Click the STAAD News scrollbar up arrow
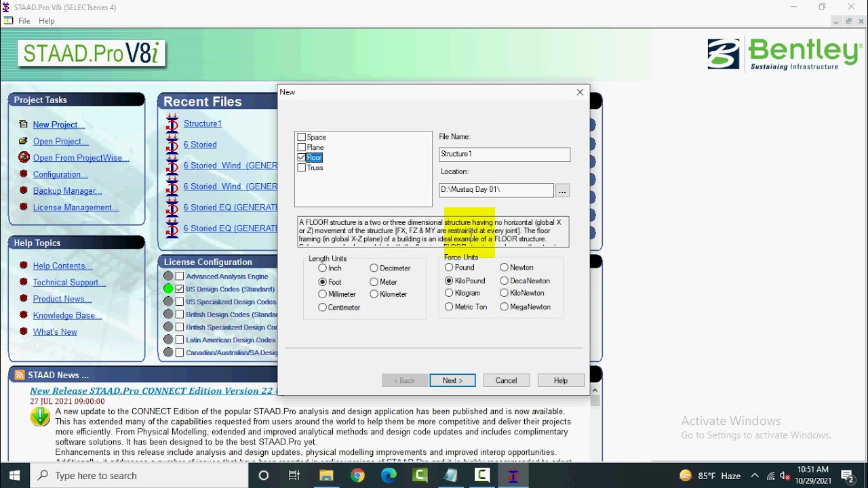Screen dimensions: 868x488 coord(595,390)
